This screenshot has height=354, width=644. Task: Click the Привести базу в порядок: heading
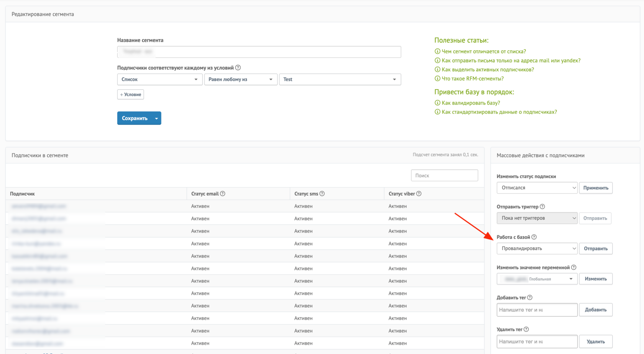pyautogui.click(x=474, y=92)
